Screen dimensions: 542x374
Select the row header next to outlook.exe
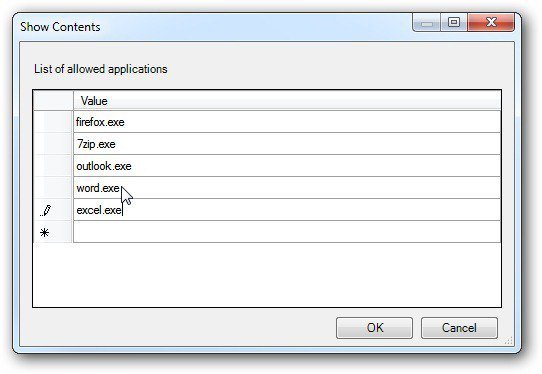[53, 166]
